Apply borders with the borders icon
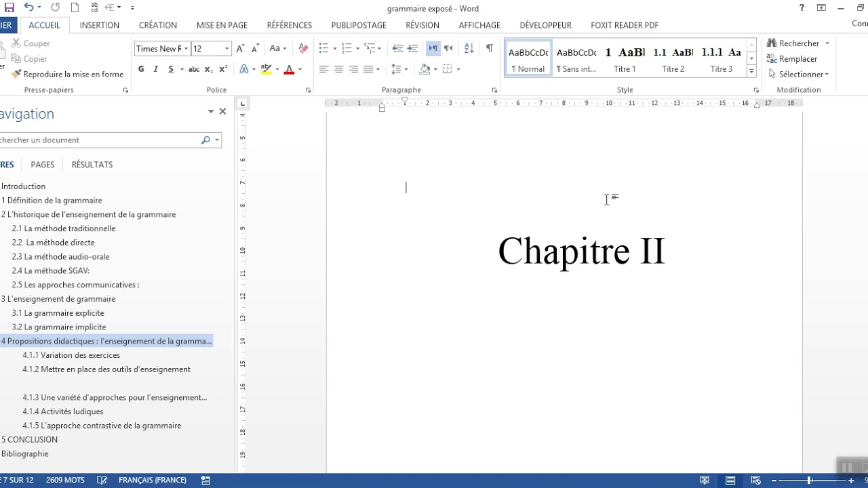This screenshot has width=868, height=488. (447, 69)
